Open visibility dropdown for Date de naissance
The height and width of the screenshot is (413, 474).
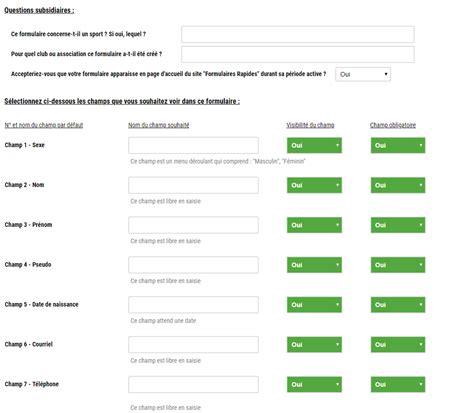pyautogui.click(x=314, y=305)
